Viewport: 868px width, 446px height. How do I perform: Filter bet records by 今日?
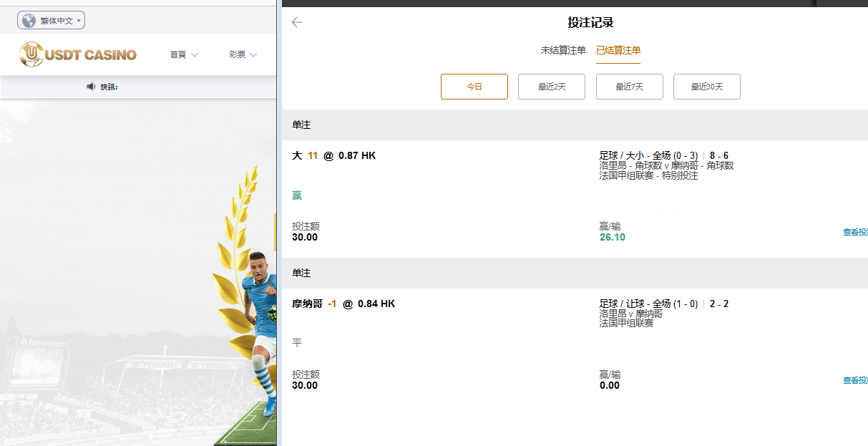tap(474, 87)
